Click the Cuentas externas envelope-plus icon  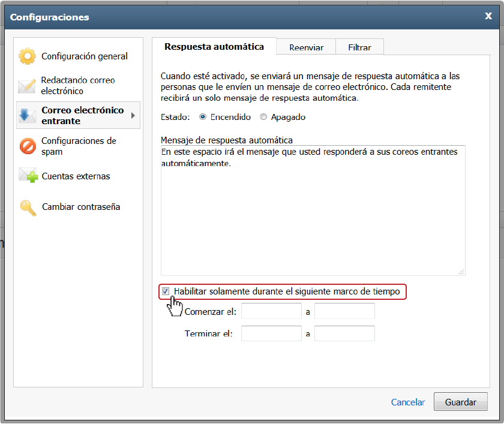click(x=28, y=175)
